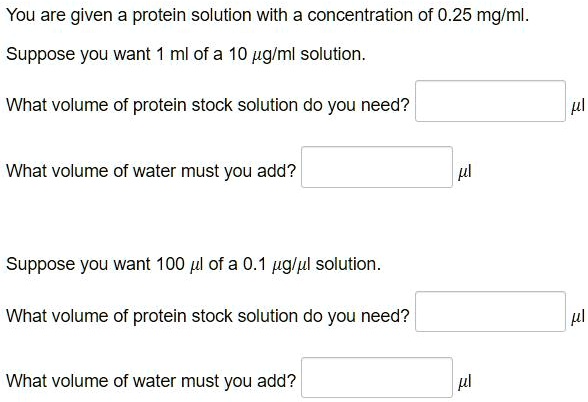588x402 pixels.
Task: Click 'Suppose you want 1 ml' sentence
Action: pyautogui.click(x=186, y=55)
